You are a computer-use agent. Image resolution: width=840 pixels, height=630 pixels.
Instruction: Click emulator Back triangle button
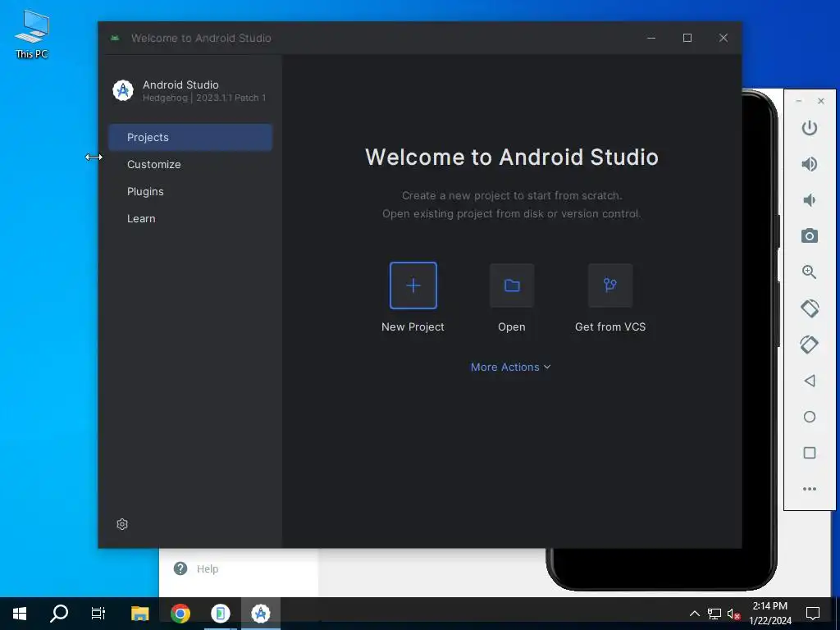coord(810,381)
